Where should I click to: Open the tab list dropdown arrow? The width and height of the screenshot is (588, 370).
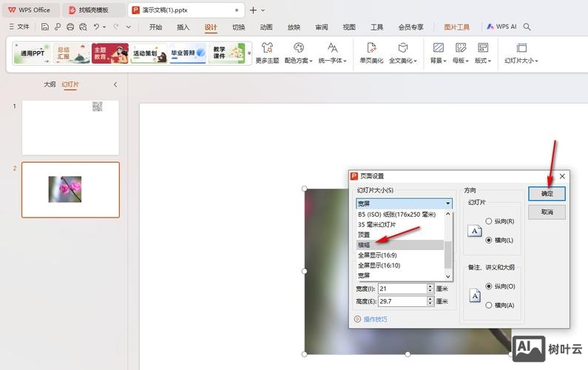[x=263, y=10]
